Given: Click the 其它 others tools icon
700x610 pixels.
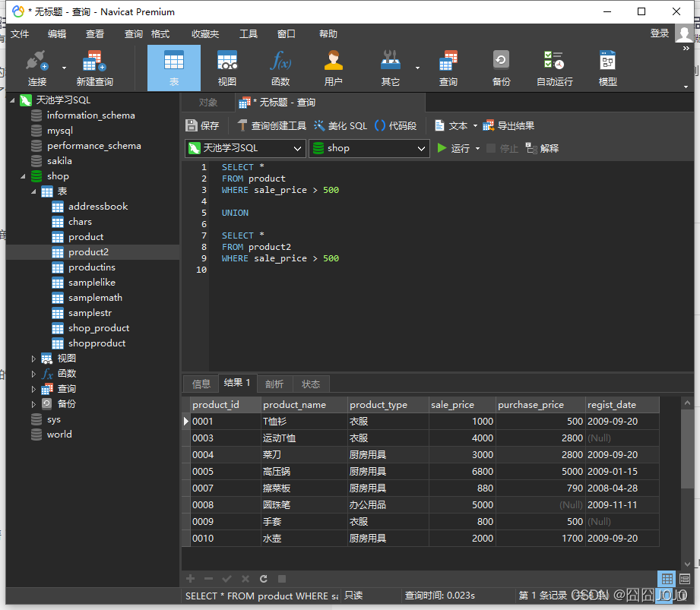Looking at the screenshot, I should 390,68.
